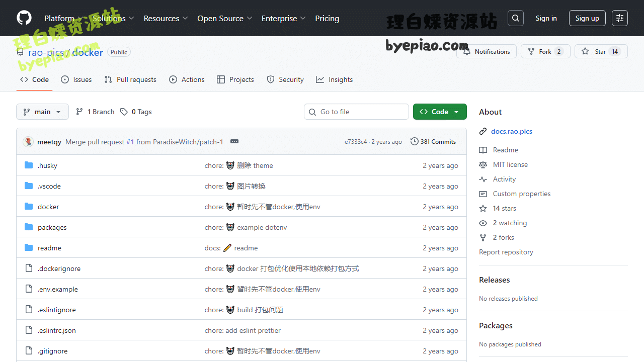Open the rao-pics owner link
644x362 pixels.
[x=46, y=52]
